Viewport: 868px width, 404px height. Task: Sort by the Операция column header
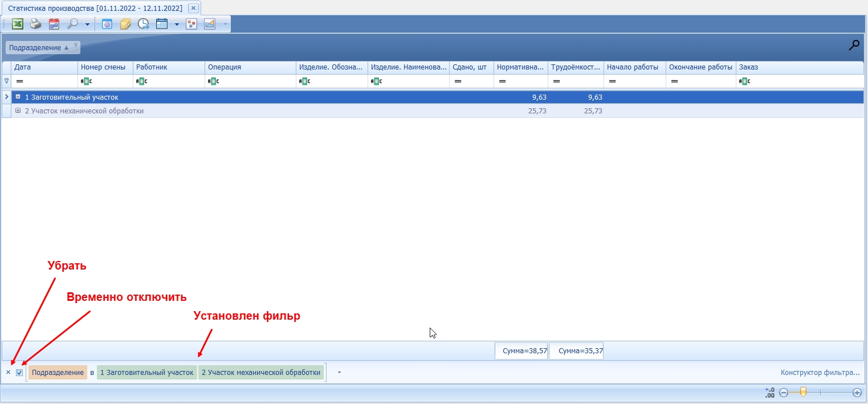point(250,67)
